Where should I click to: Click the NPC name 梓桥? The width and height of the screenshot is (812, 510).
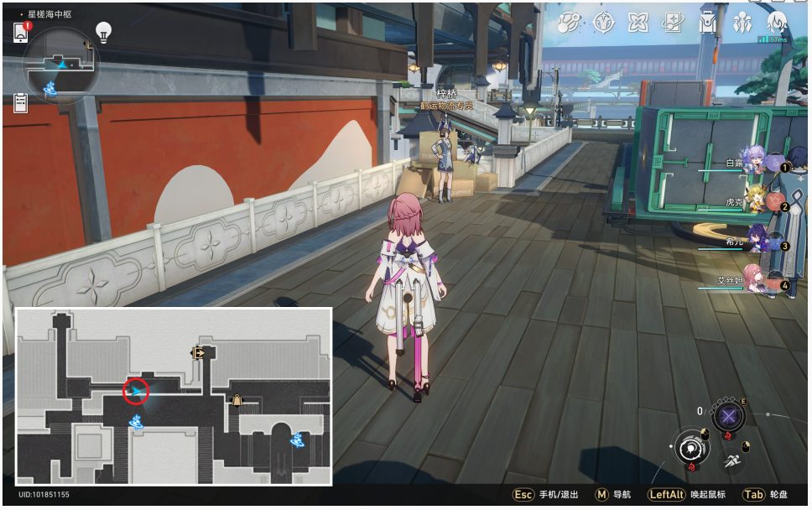tap(446, 94)
